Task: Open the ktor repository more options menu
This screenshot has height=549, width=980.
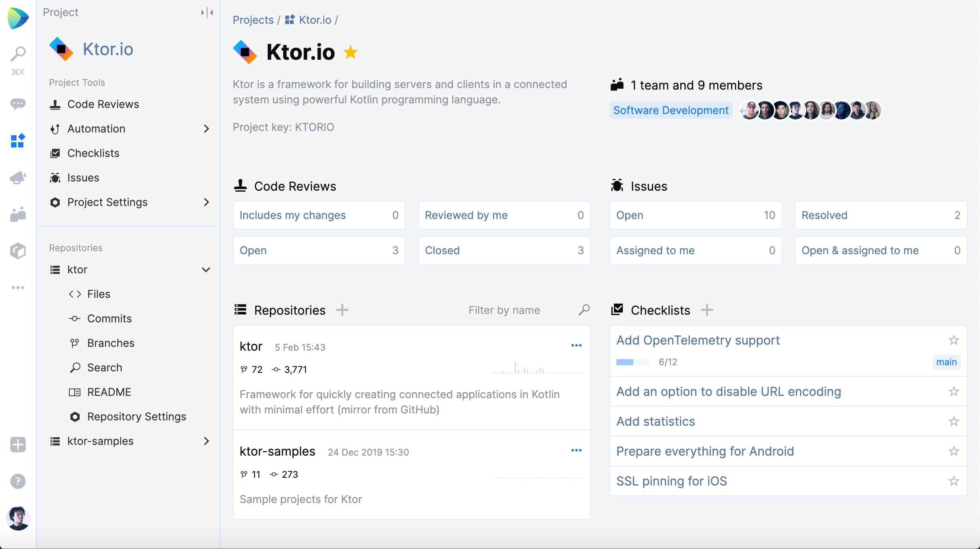Action: (x=576, y=345)
